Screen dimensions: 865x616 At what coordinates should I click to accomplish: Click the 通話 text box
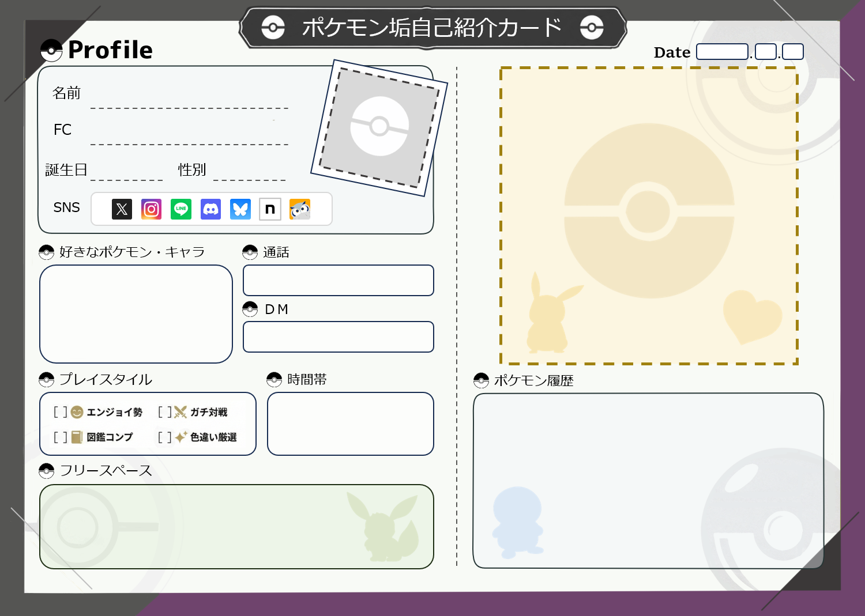pyautogui.click(x=339, y=281)
